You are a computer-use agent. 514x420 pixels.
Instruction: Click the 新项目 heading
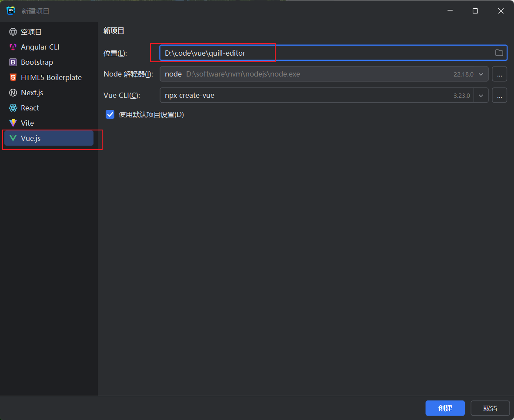[114, 31]
